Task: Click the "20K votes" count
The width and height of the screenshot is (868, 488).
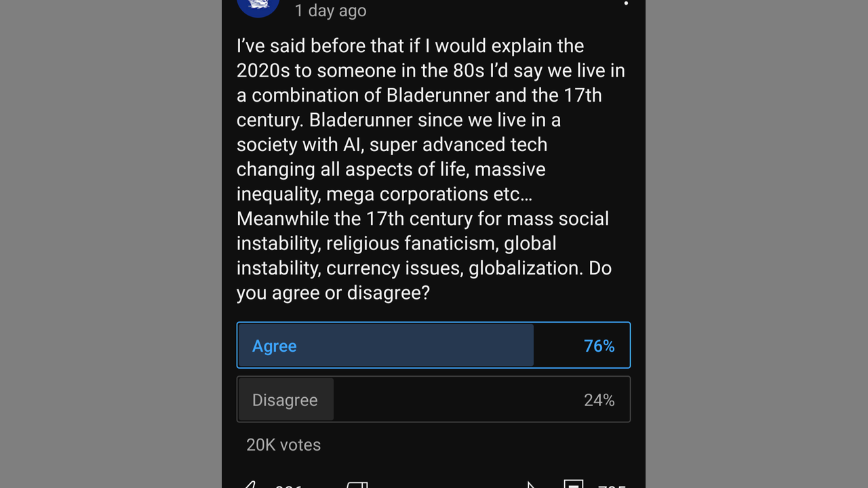Action: pyautogui.click(x=283, y=445)
